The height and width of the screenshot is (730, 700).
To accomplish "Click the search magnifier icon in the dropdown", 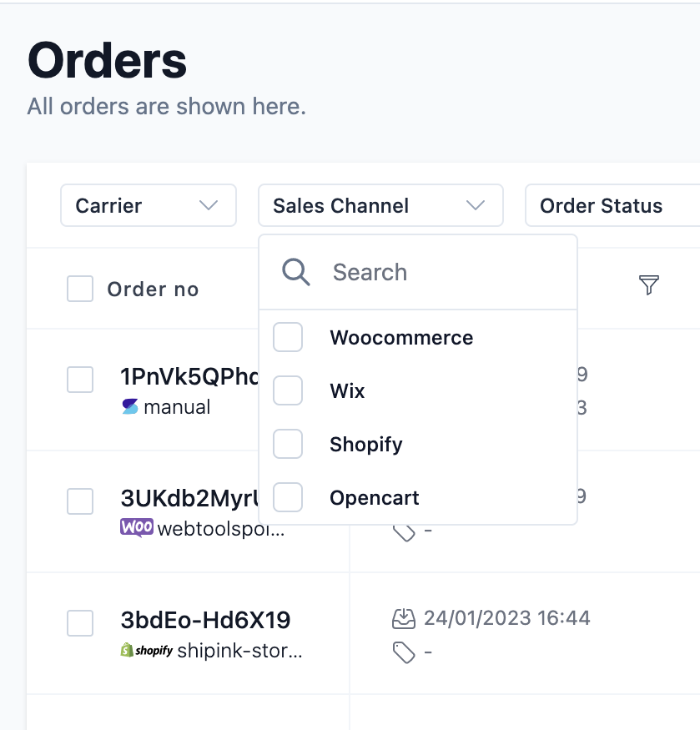I will 295,272.
